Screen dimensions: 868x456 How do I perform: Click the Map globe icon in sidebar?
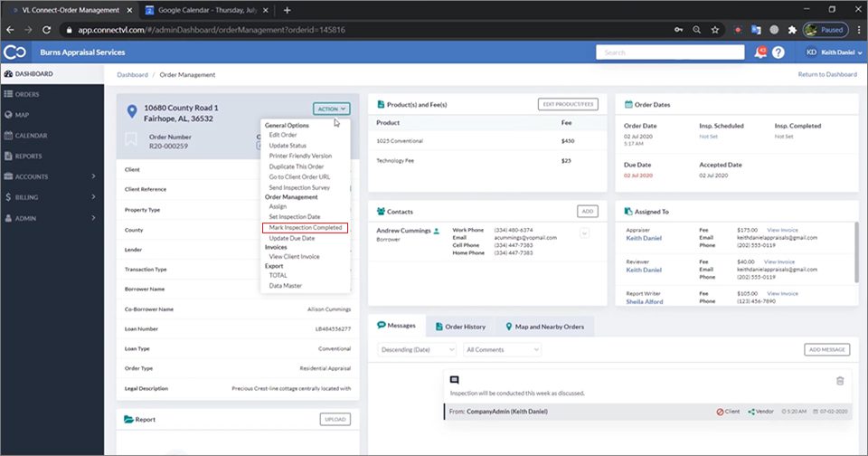point(8,115)
